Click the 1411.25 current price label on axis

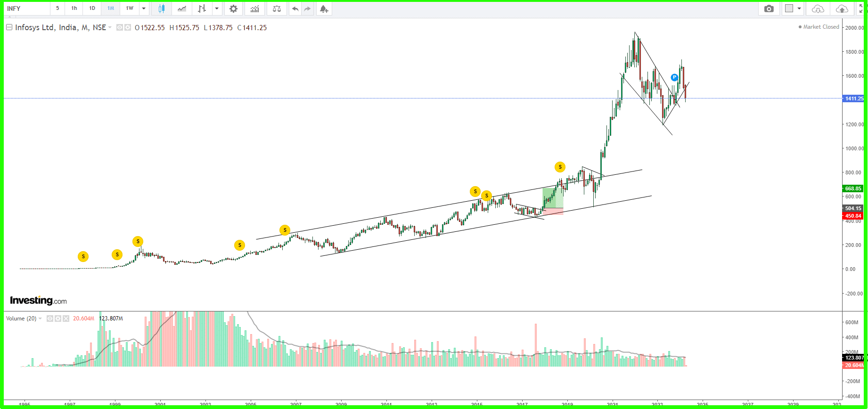click(853, 98)
